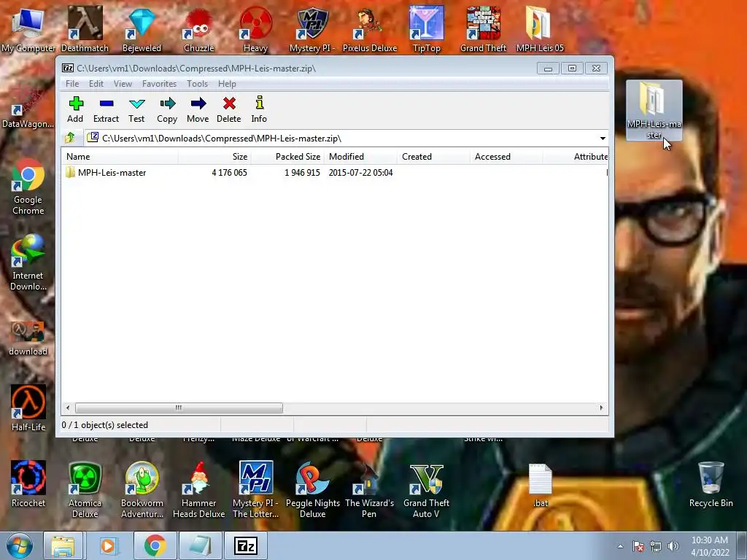Select the MPH-Leis-master desktop folder
The image size is (747, 560).
click(654, 111)
